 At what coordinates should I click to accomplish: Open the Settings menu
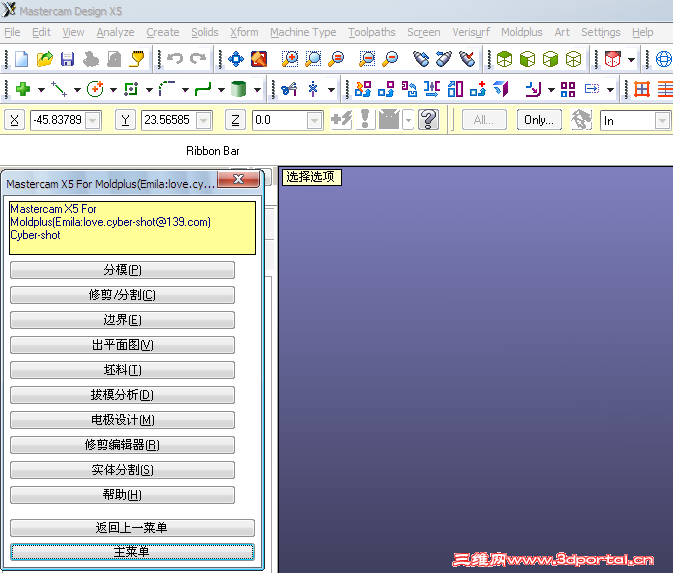[x=600, y=32]
